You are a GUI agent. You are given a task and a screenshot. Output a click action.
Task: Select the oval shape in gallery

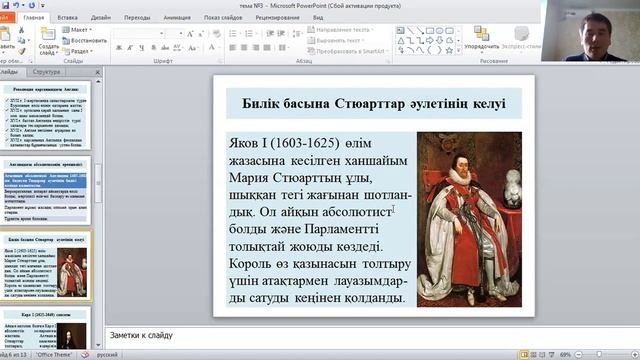(x=440, y=31)
